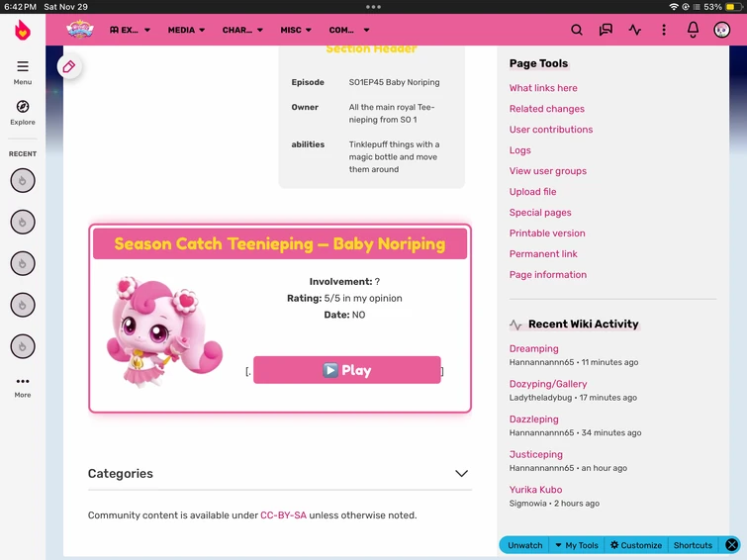This screenshot has height=560, width=747.
Task: Open Permanent link
Action: pos(543,254)
